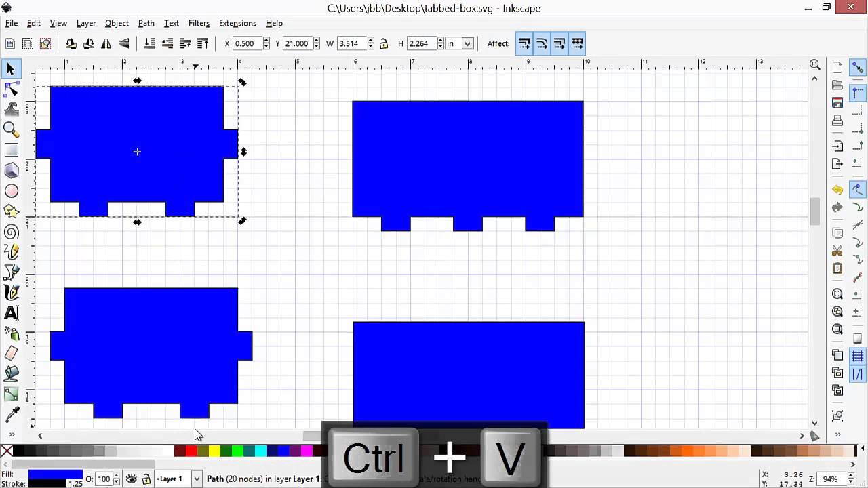Open the units dropdown showing in

(459, 43)
